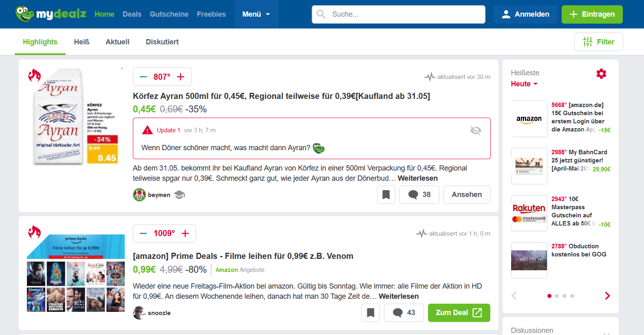Bookmark the Körfez Ayran deal
The image size is (644, 335).
point(386,195)
